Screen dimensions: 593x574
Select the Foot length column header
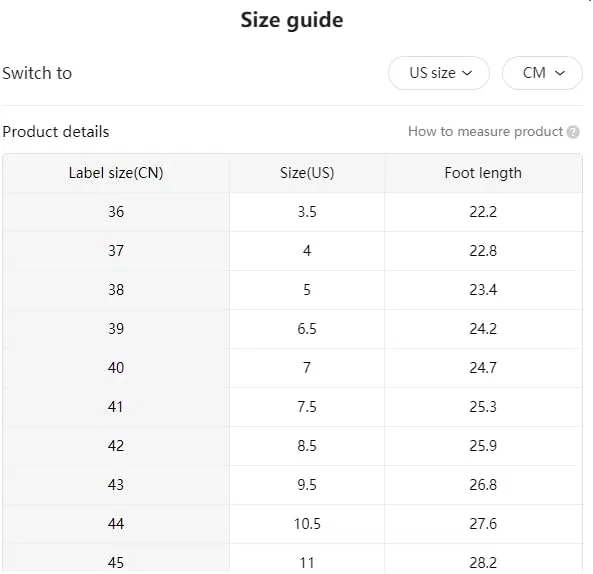click(483, 173)
